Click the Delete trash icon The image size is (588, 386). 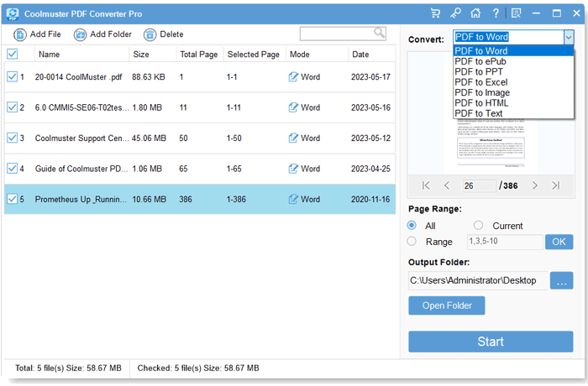pyautogui.click(x=150, y=34)
